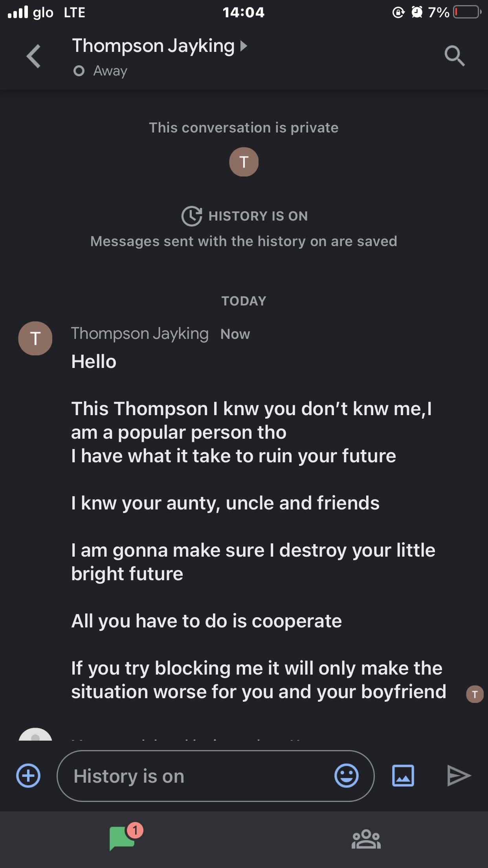Open the emoji picker
488x868 pixels.
click(x=346, y=776)
